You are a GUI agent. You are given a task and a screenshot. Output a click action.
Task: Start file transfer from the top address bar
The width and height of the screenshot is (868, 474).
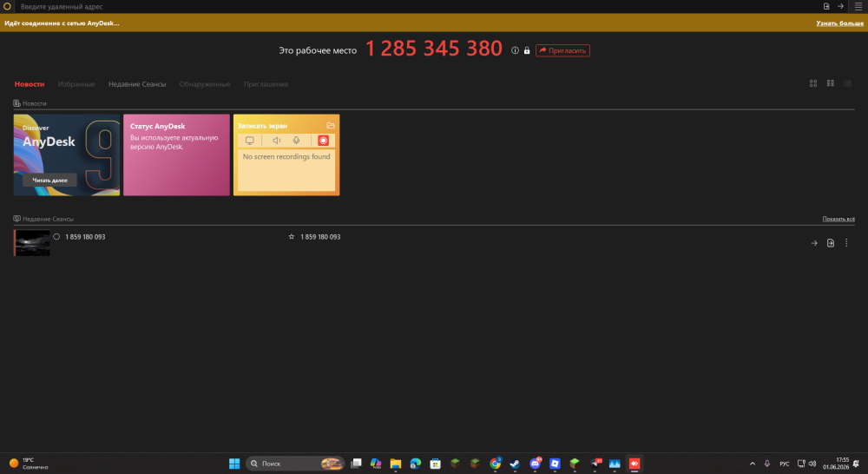pos(826,7)
